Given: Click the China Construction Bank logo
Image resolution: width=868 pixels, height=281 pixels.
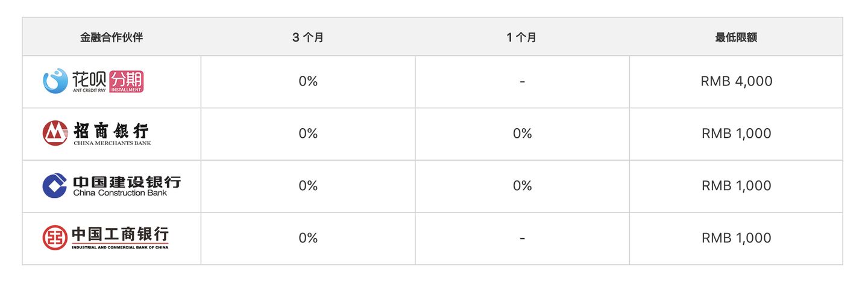Looking at the screenshot, I should click(112, 186).
